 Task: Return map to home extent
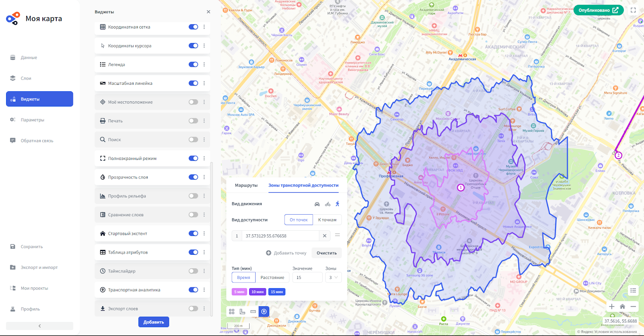[622, 306]
